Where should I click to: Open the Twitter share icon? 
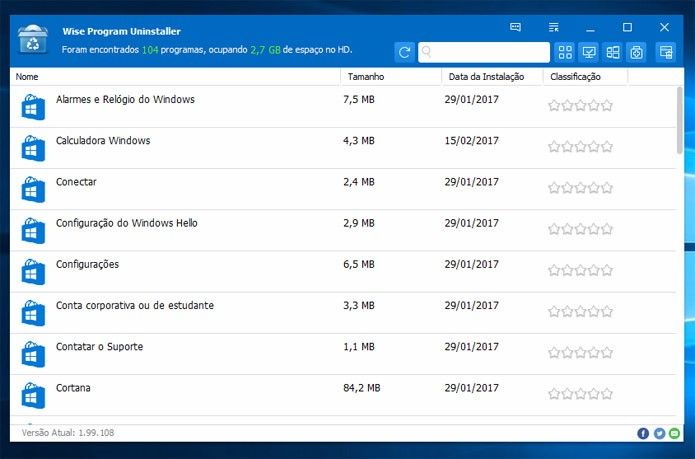click(x=659, y=433)
